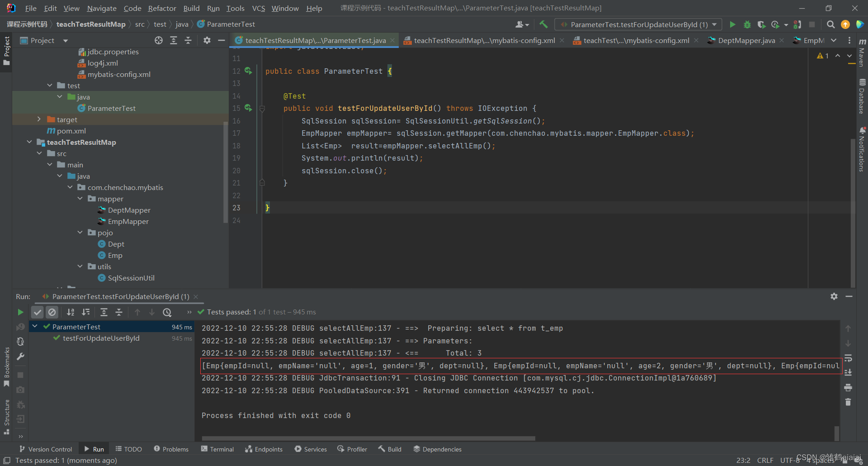Expand all icon in Project panel header
The height and width of the screenshot is (466, 868).
tap(174, 40)
